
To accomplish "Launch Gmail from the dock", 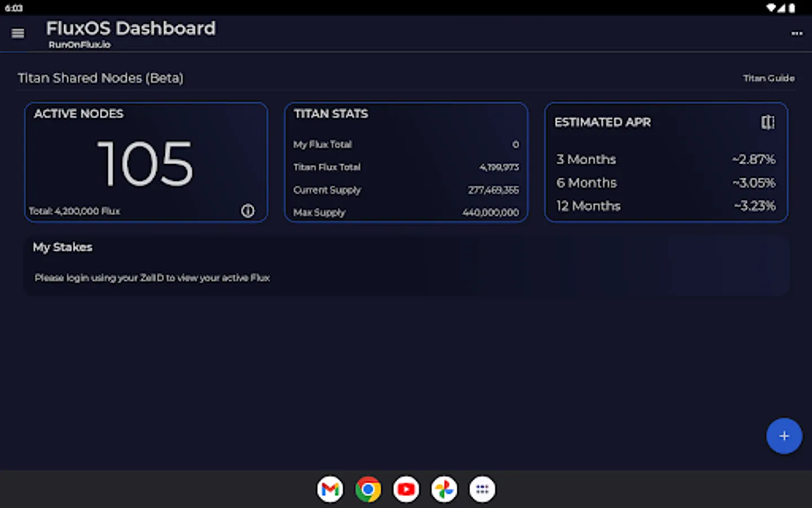I will point(330,489).
